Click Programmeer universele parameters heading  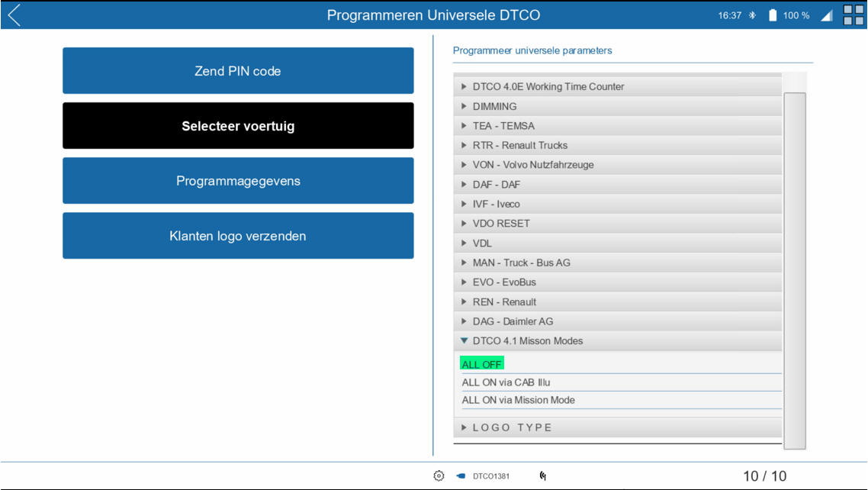pyautogui.click(x=532, y=50)
